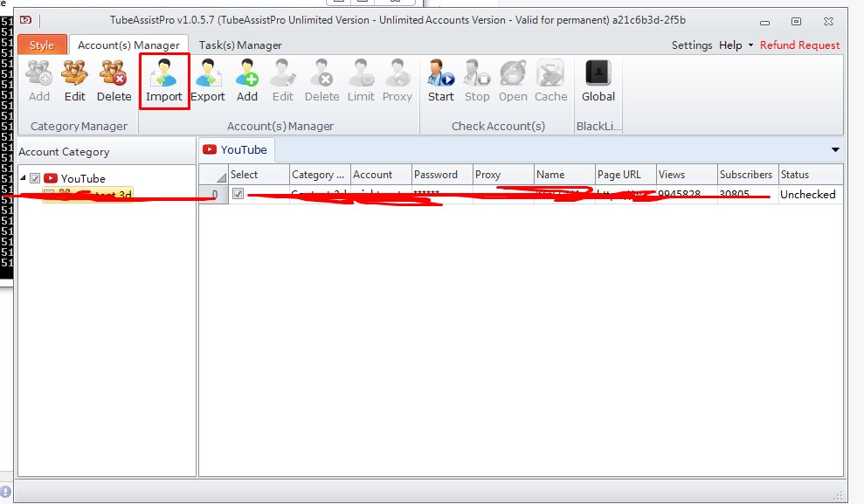Image resolution: width=864 pixels, height=504 pixels.
Task: Click Add account icon in Account(s) Manager
Action: [247, 80]
